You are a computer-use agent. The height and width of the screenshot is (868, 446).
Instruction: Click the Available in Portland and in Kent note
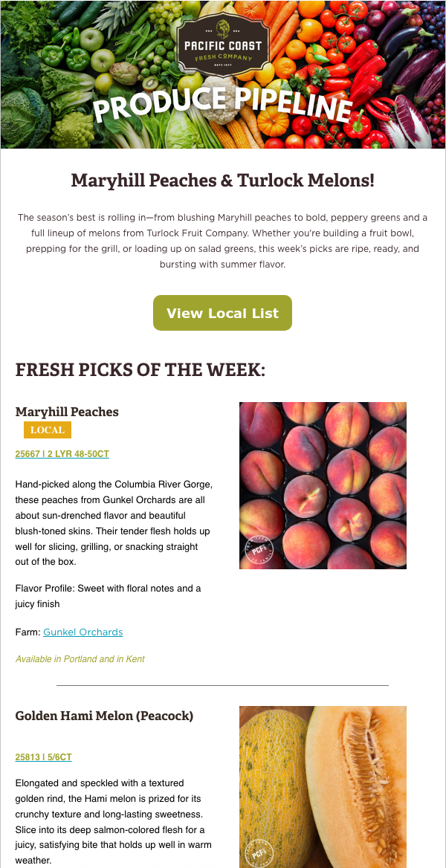[x=80, y=658]
